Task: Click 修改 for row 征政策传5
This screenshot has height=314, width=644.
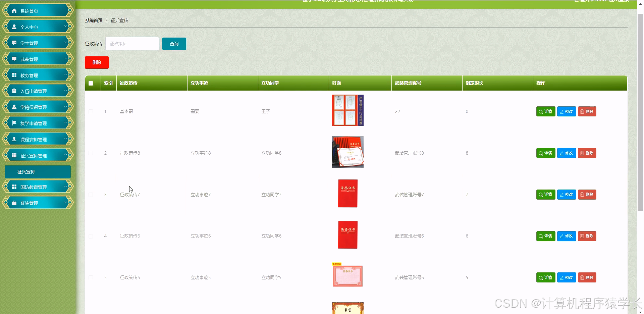Action: 567,277
